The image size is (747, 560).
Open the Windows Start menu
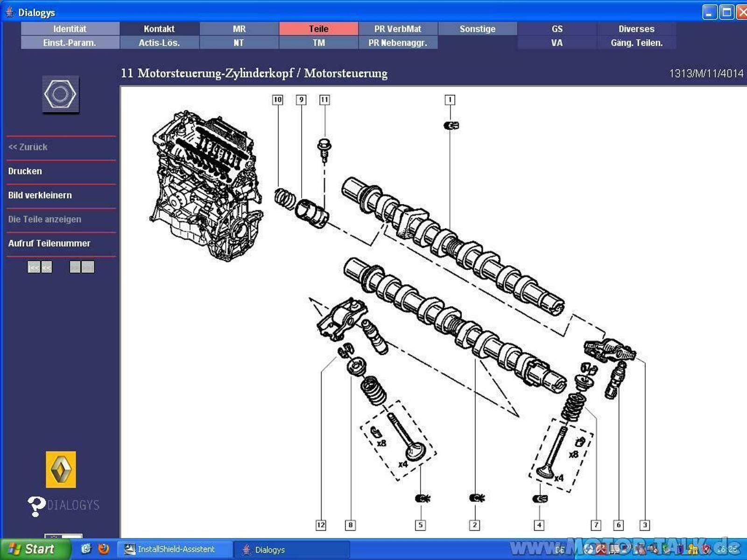pos(35,549)
